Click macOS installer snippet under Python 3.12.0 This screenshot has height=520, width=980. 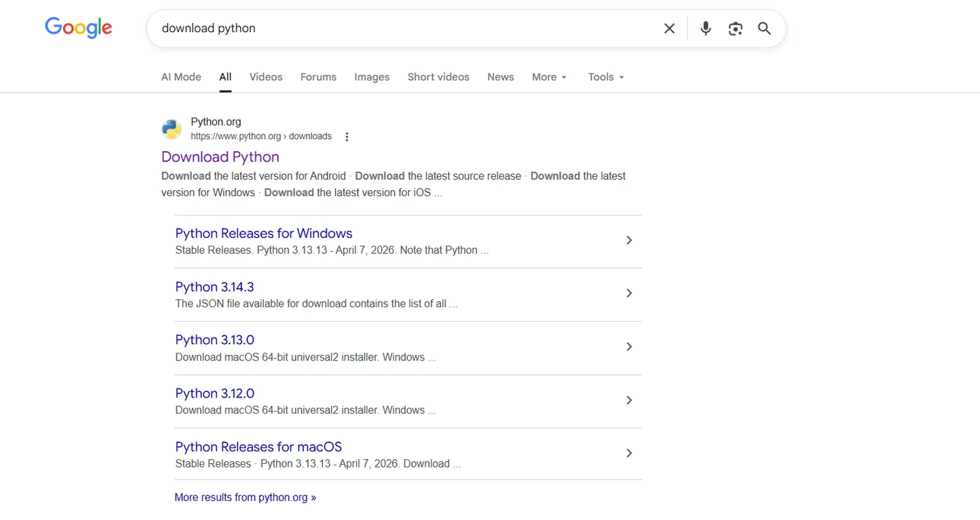point(305,410)
